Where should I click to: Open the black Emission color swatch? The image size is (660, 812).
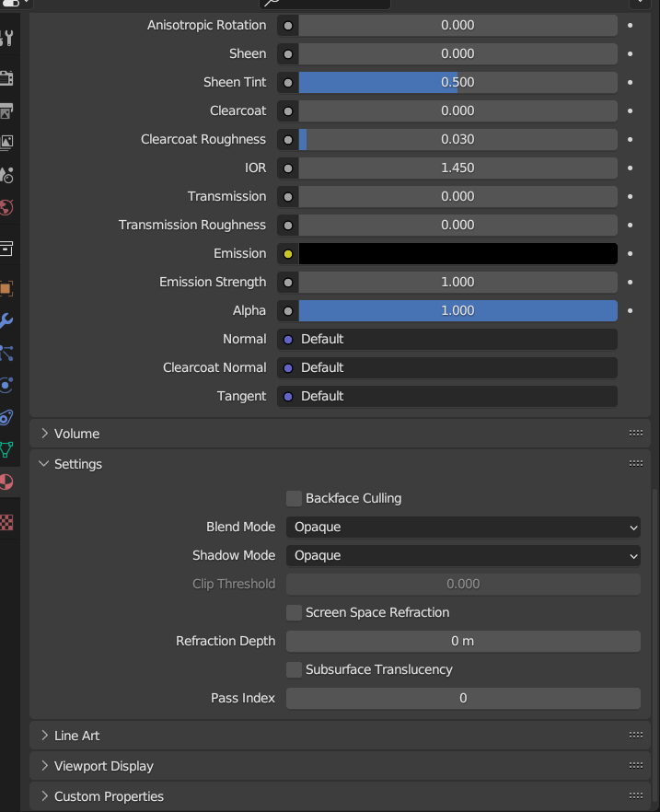pyautogui.click(x=458, y=254)
